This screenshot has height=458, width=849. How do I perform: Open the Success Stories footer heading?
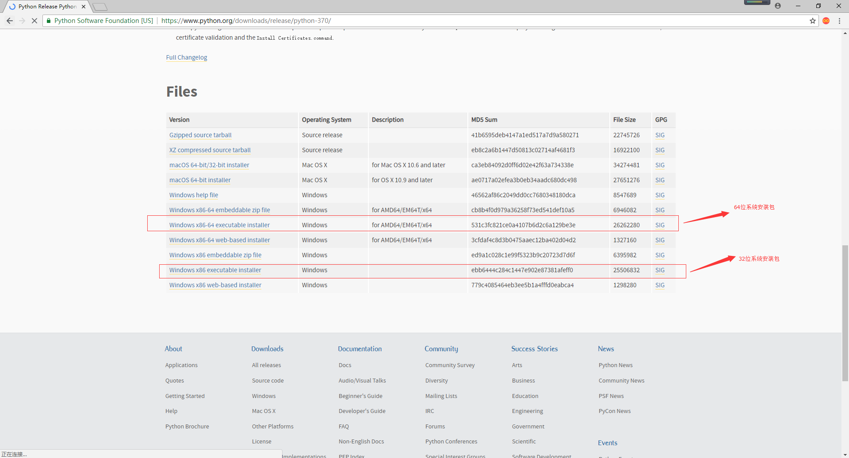[534, 349]
